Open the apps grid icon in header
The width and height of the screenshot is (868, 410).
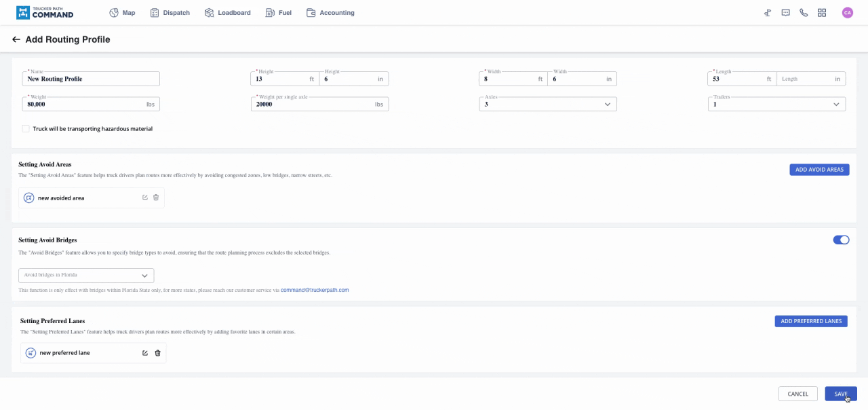822,13
